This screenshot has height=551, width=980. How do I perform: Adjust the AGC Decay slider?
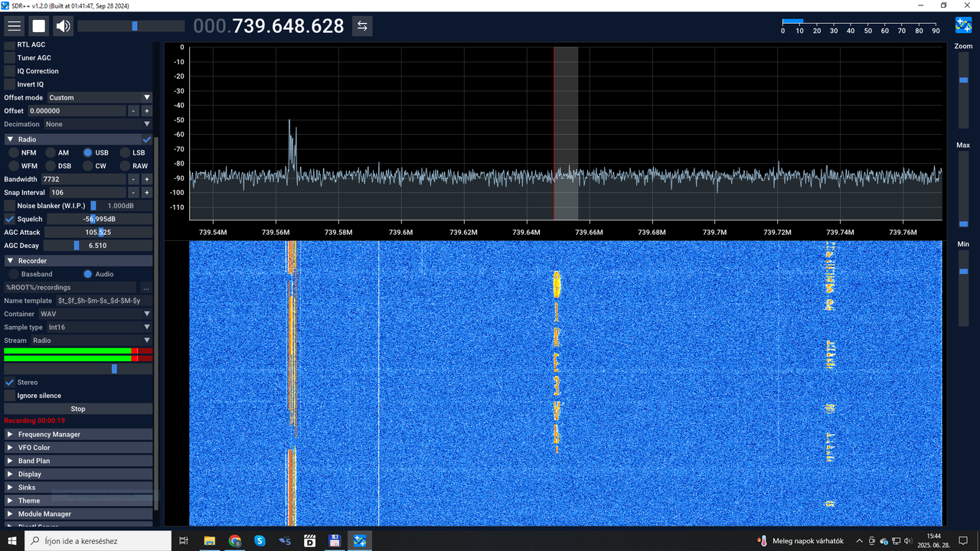(98, 246)
